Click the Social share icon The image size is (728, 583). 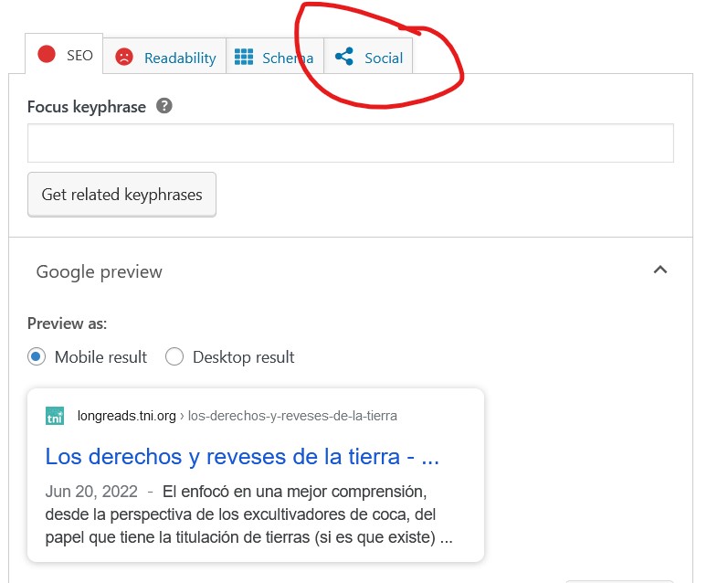coord(344,57)
